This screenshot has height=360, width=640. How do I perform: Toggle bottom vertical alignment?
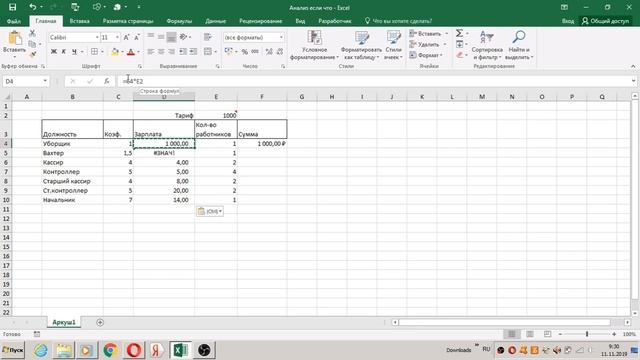(171, 37)
